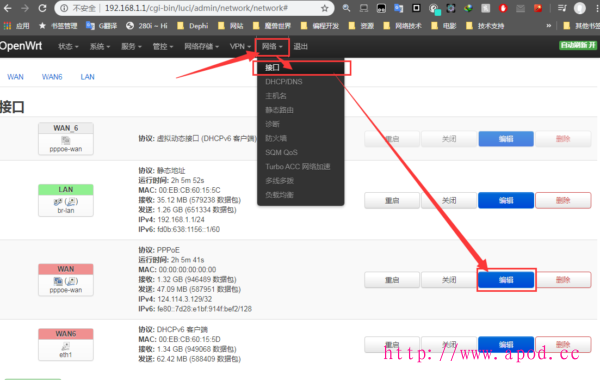This screenshot has width=600, height=380.
Task: Click the black square extension icon
Action: point(416,8)
